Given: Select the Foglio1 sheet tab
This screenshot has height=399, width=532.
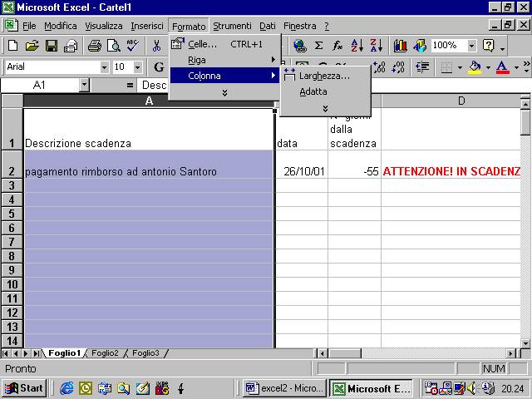Looking at the screenshot, I should click(x=65, y=353).
